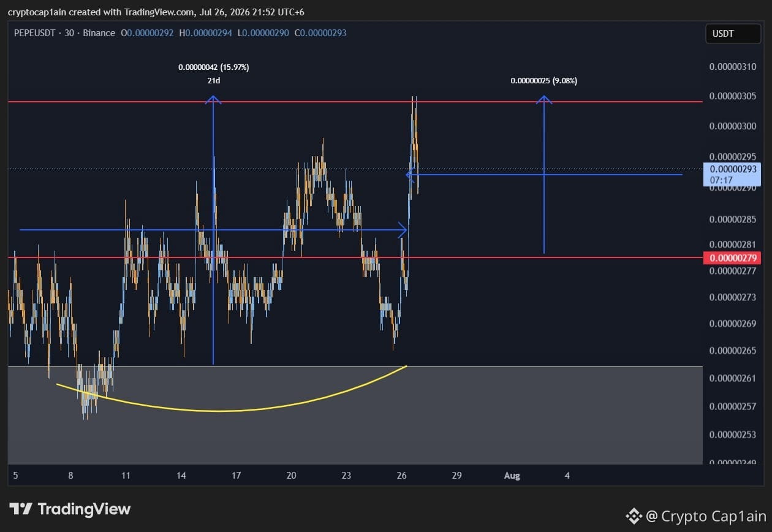Click the Binance square logo icon
The image size is (772, 532).
coord(634,516)
